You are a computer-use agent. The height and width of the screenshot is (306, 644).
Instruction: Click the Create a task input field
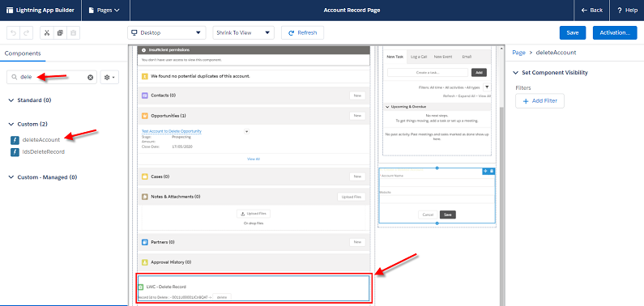428,72
